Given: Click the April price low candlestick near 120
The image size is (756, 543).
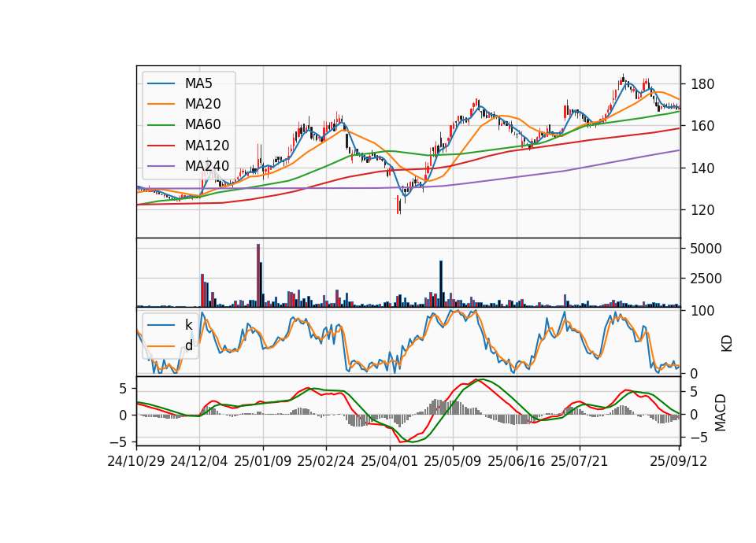Looking at the screenshot, I should (x=398, y=205).
